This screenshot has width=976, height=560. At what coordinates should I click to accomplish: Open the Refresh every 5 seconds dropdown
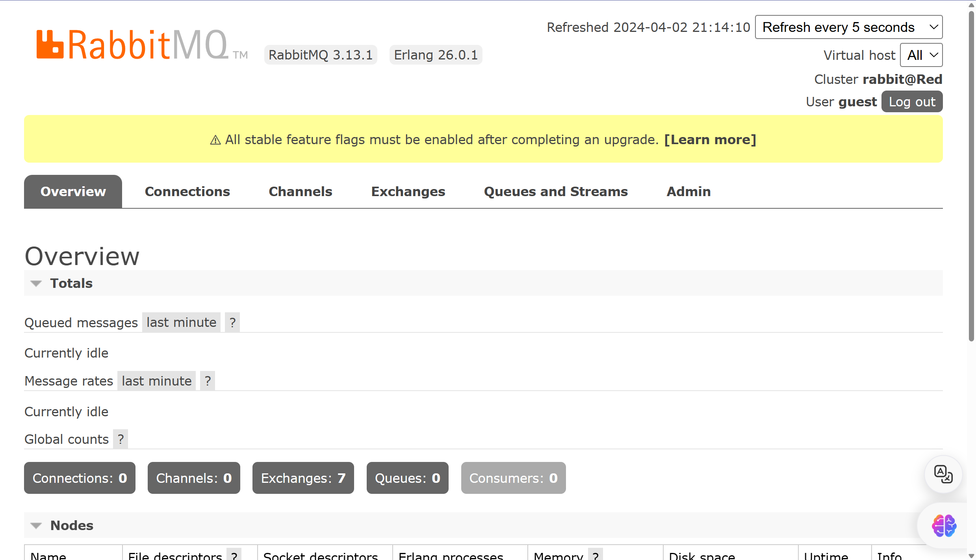tap(849, 27)
